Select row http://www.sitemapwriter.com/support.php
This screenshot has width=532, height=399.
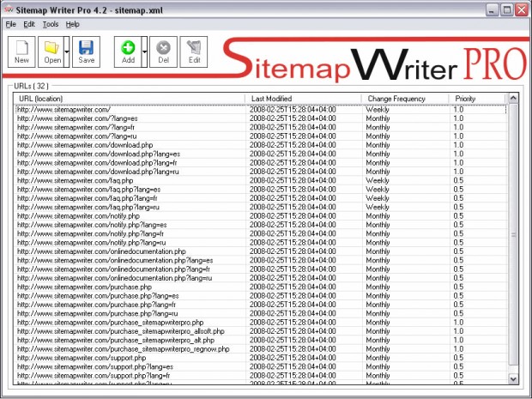click(261, 358)
